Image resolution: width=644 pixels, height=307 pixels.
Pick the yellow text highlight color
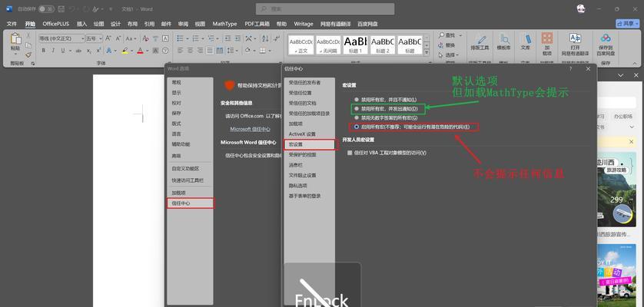[x=124, y=51]
